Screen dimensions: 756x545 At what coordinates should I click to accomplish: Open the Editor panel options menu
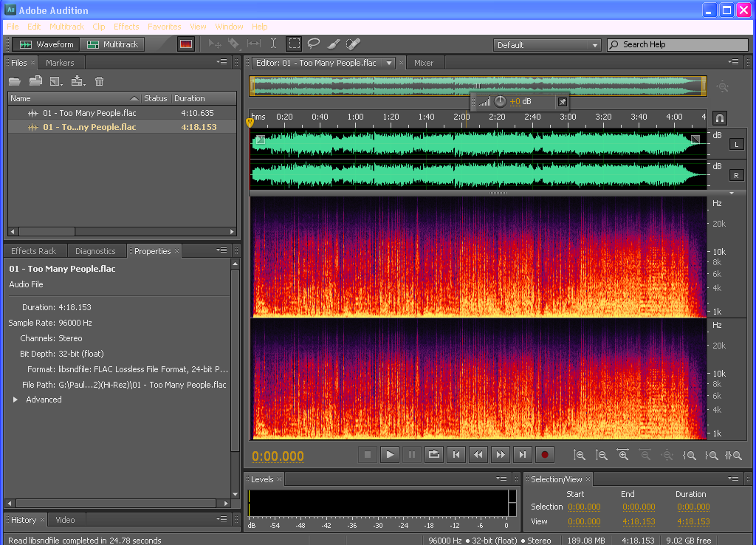733,62
